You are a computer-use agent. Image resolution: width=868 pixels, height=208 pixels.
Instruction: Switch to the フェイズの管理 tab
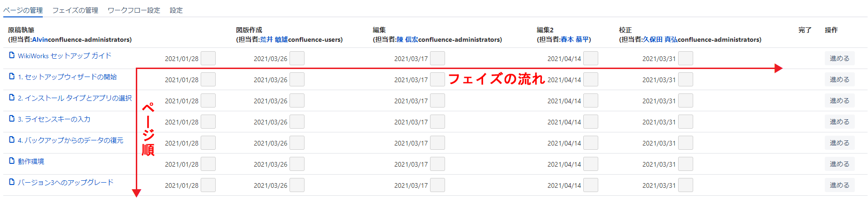pyautogui.click(x=75, y=10)
